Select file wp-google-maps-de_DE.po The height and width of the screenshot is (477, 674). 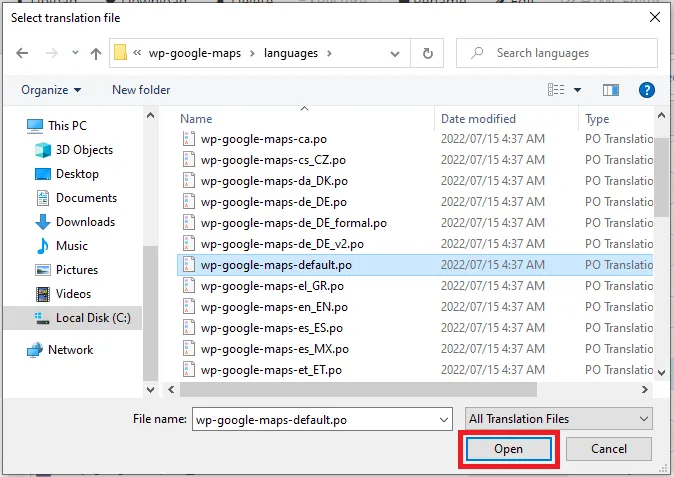[x=273, y=202]
